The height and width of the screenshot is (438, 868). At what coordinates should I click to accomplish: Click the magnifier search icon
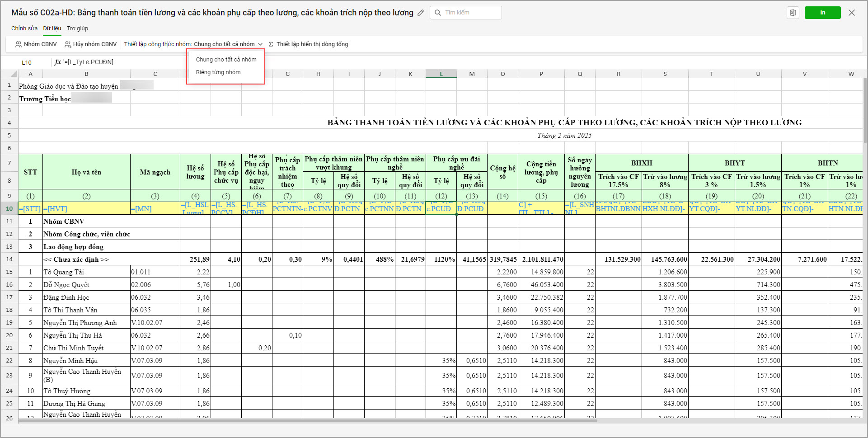(x=438, y=13)
